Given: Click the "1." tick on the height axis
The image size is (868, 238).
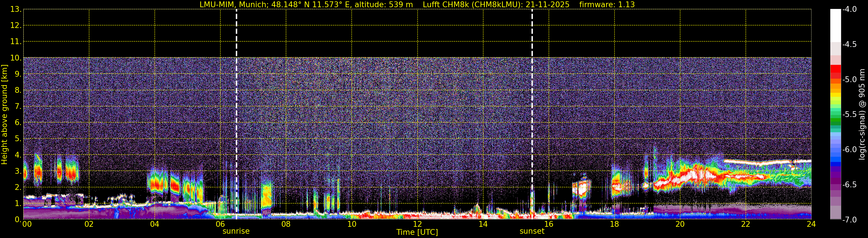Looking at the screenshot, I should pyautogui.click(x=18, y=203).
